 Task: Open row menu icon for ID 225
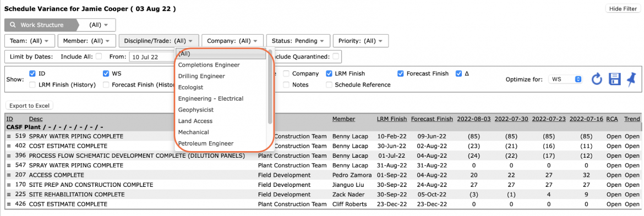click(x=9, y=194)
